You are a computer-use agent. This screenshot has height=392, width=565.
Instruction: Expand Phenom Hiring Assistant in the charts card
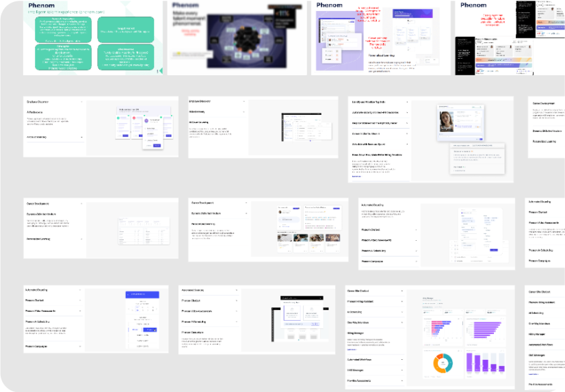375,301
